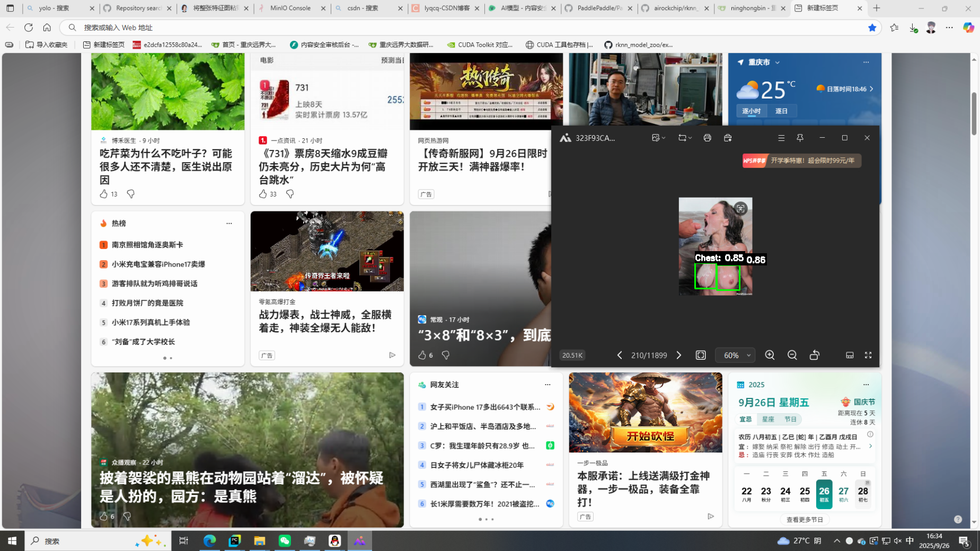Open WeChat from the taskbar
The height and width of the screenshot is (551, 980).
(285, 540)
